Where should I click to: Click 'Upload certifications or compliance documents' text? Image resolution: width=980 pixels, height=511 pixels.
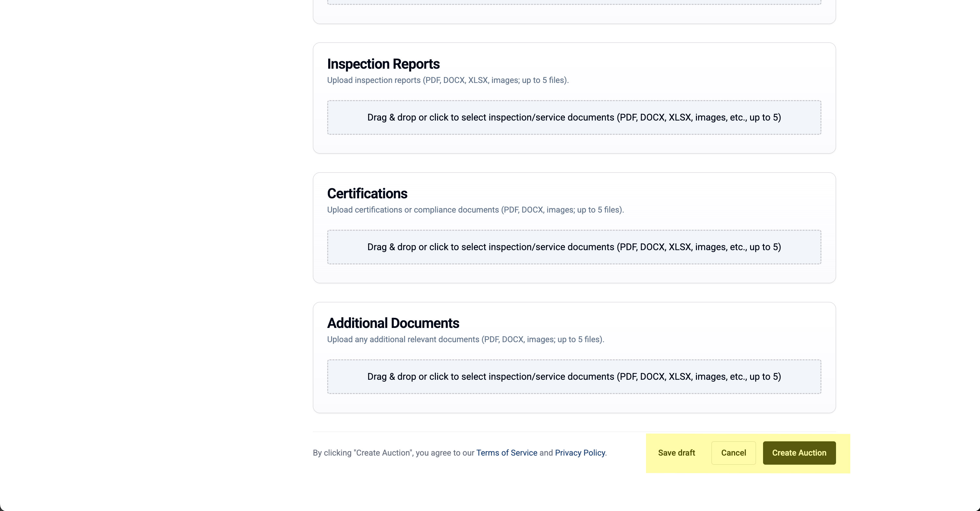475,210
